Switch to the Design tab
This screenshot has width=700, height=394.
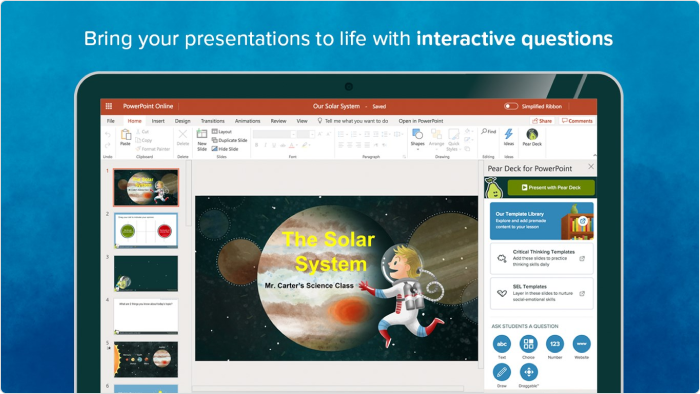182,121
